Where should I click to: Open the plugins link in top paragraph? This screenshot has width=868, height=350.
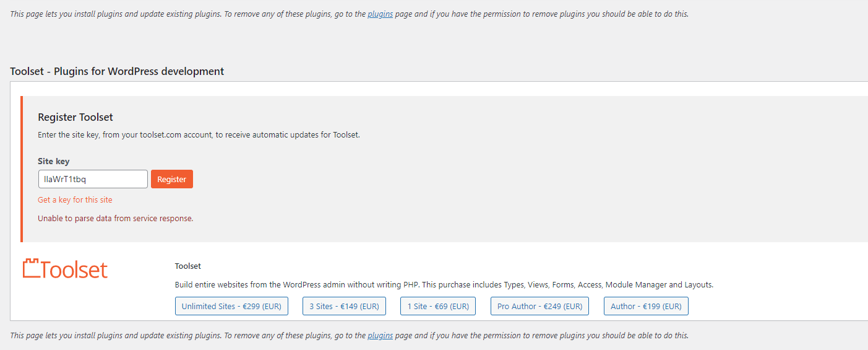coord(380,14)
